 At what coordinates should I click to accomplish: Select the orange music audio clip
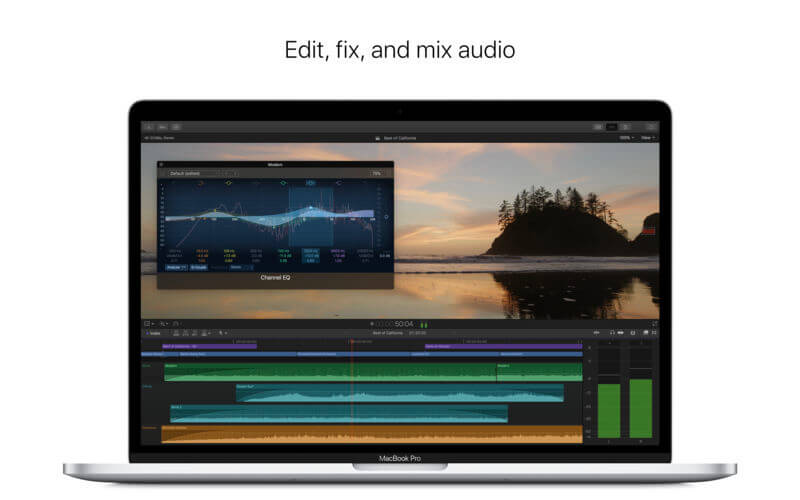[372, 434]
